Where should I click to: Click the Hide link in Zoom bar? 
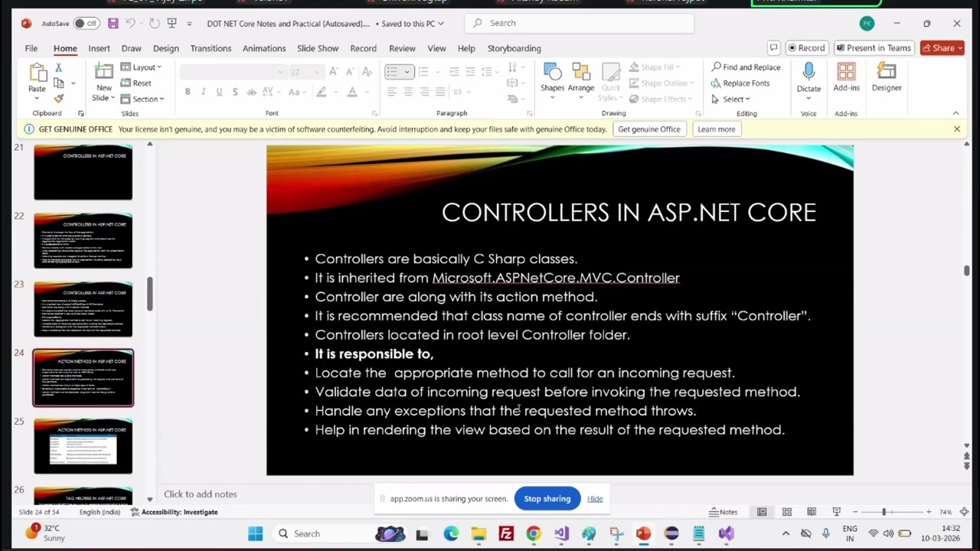tap(595, 499)
